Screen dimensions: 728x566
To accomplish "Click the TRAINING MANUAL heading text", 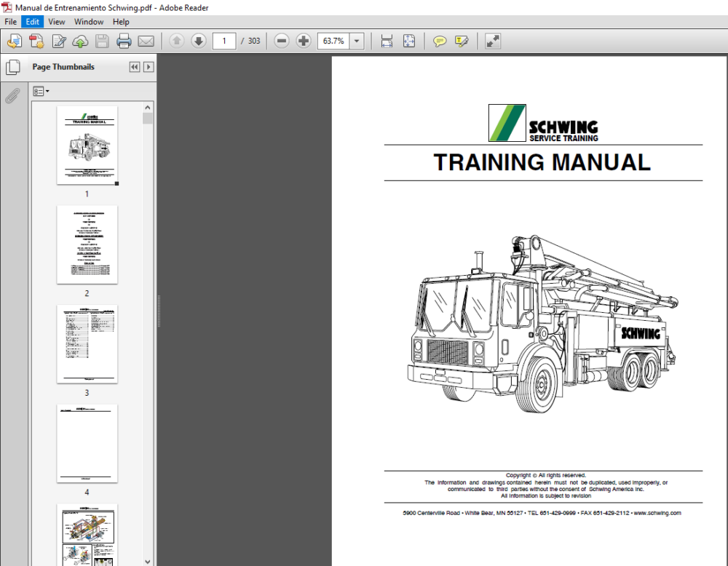I will click(x=542, y=162).
